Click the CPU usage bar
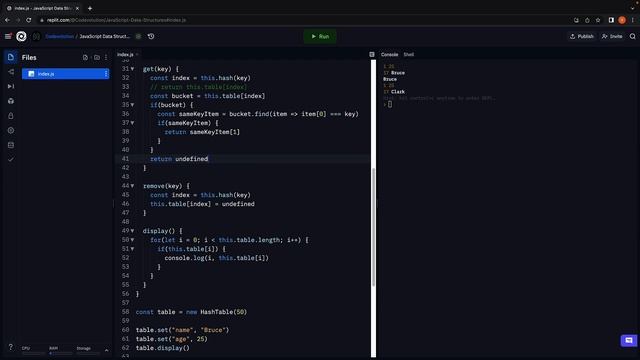The width and height of the screenshot is (640, 360). [x=33, y=353]
